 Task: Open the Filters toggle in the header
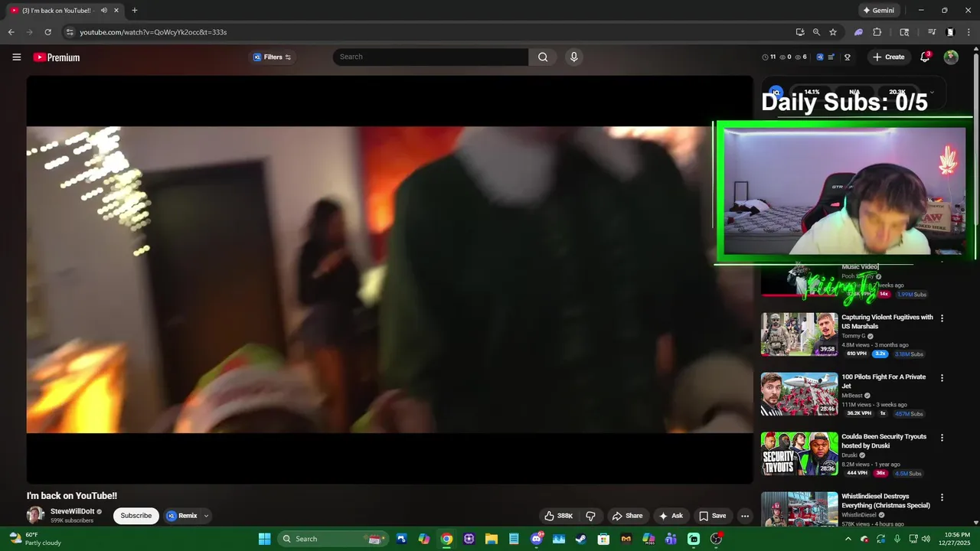pos(273,57)
